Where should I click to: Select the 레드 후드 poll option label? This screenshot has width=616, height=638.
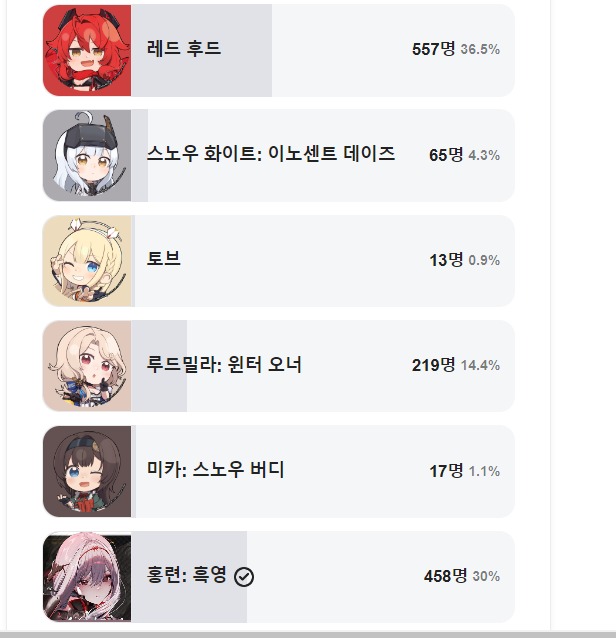[184, 48]
